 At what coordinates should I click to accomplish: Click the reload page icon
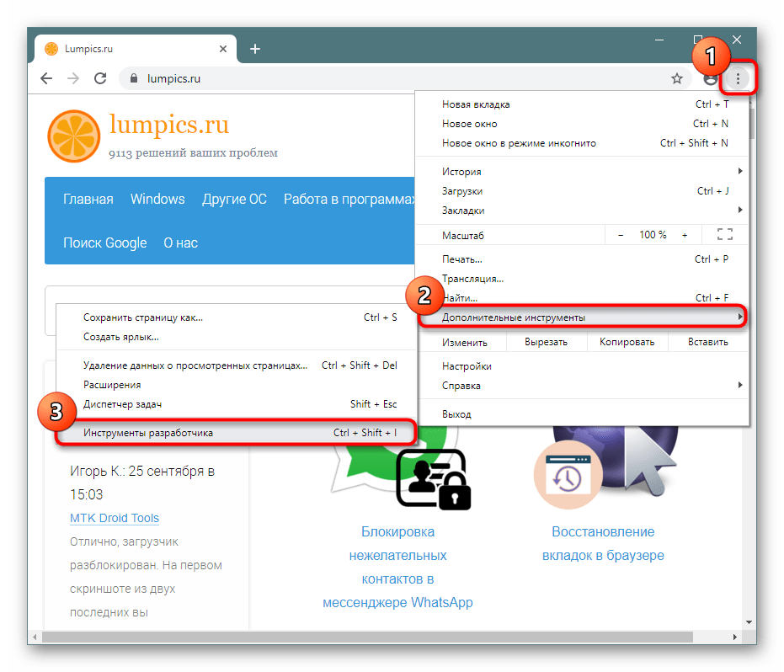(x=100, y=78)
